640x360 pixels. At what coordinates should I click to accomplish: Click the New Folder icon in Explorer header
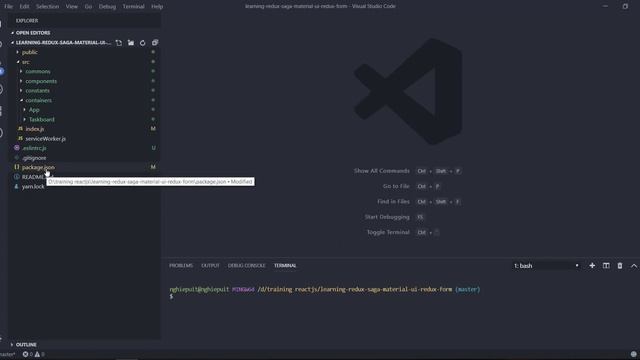click(131, 43)
